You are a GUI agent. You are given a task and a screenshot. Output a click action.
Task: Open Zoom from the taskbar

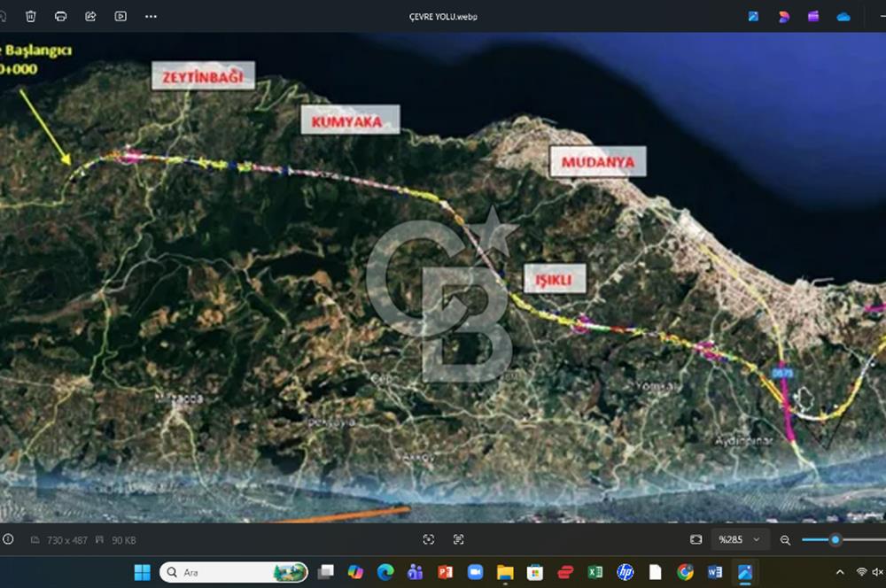coord(475,572)
